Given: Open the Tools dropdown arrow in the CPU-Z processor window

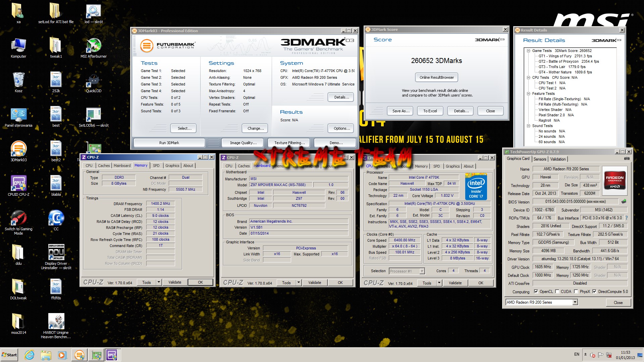Looking at the screenshot, I should click(x=439, y=283).
